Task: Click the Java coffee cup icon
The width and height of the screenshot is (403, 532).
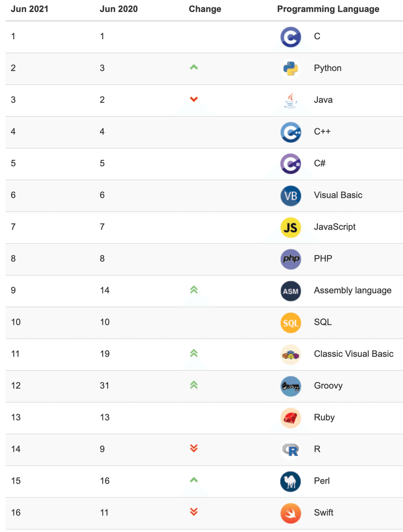Action: (291, 100)
